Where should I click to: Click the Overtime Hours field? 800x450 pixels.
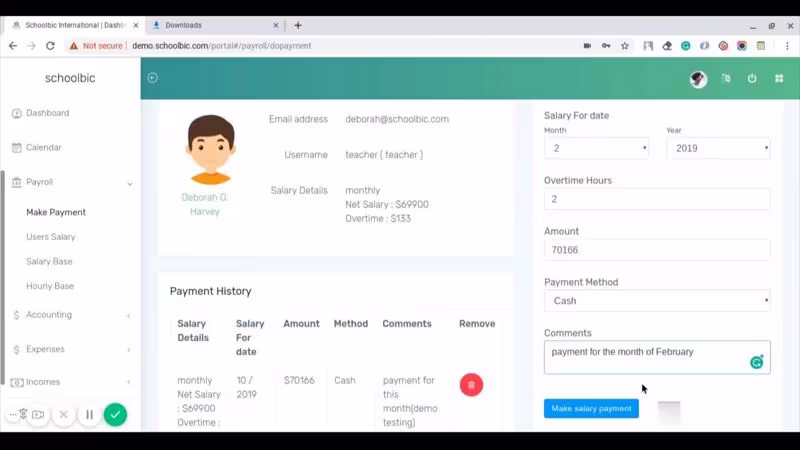tap(657, 199)
